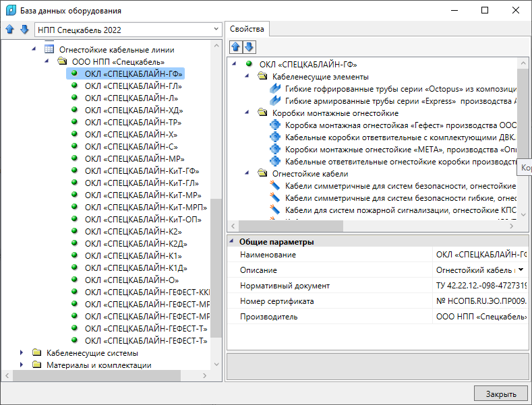Click the gear icon of Коробки монтажные «МЕТА»

click(x=275, y=149)
